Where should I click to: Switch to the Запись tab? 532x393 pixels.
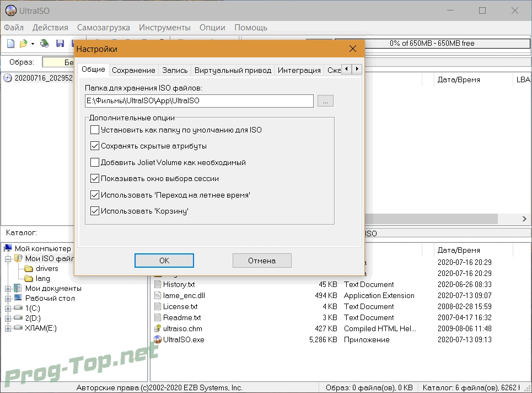click(x=175, y=70)
